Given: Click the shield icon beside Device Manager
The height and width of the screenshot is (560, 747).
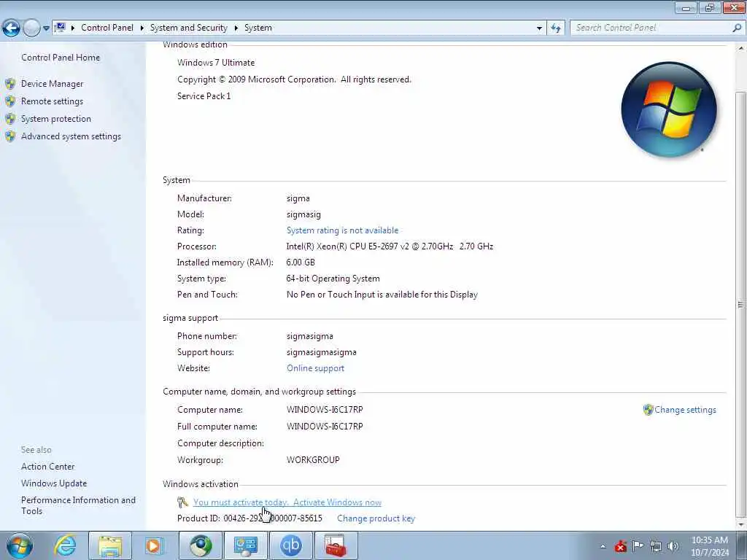Looking at the screenshot, I should click(10, 84).
